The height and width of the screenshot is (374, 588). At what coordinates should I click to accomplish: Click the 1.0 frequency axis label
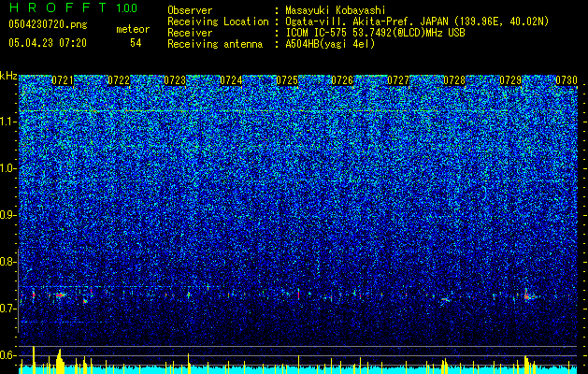7,168
